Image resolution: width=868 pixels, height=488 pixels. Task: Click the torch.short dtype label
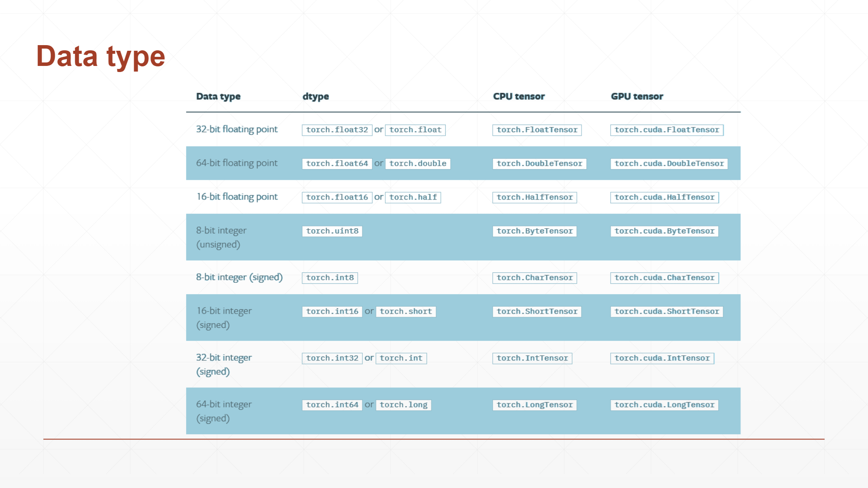pyautogui.click(x=405, y=311)
